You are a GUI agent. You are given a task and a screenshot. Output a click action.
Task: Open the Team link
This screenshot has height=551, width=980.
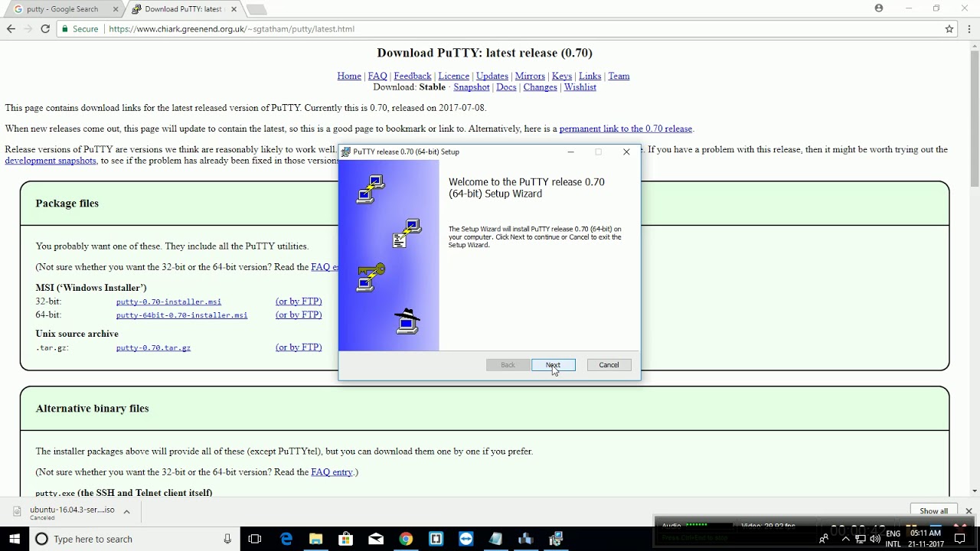pos(619,76)
